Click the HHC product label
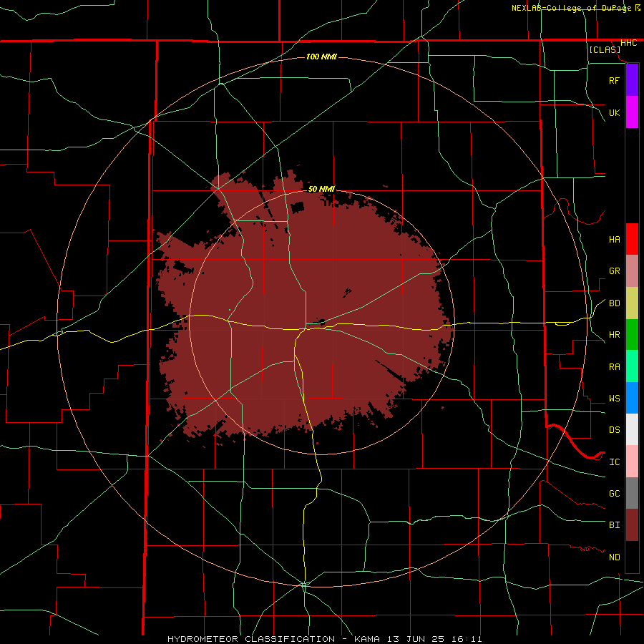Viewport: 644px width, 644px height. pyautogui.click(x=628, y=43)
